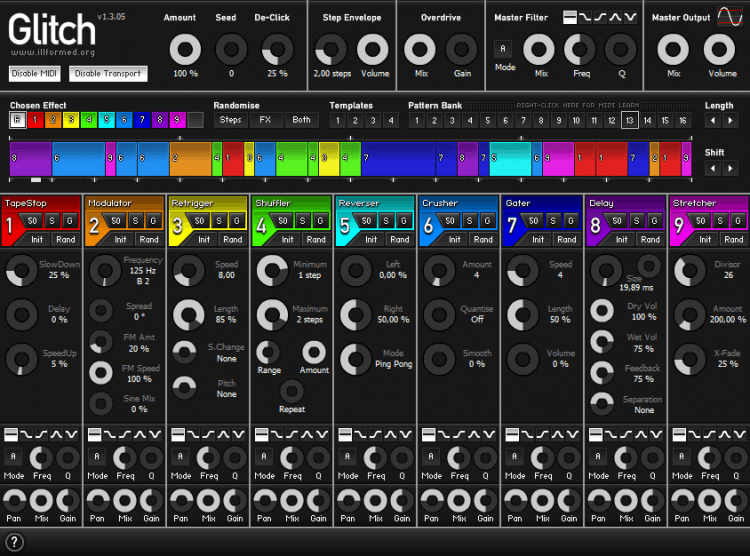The image size is (750, 556).
Task: Select Pattern Bank slot 5
Action: pos(487,120)
